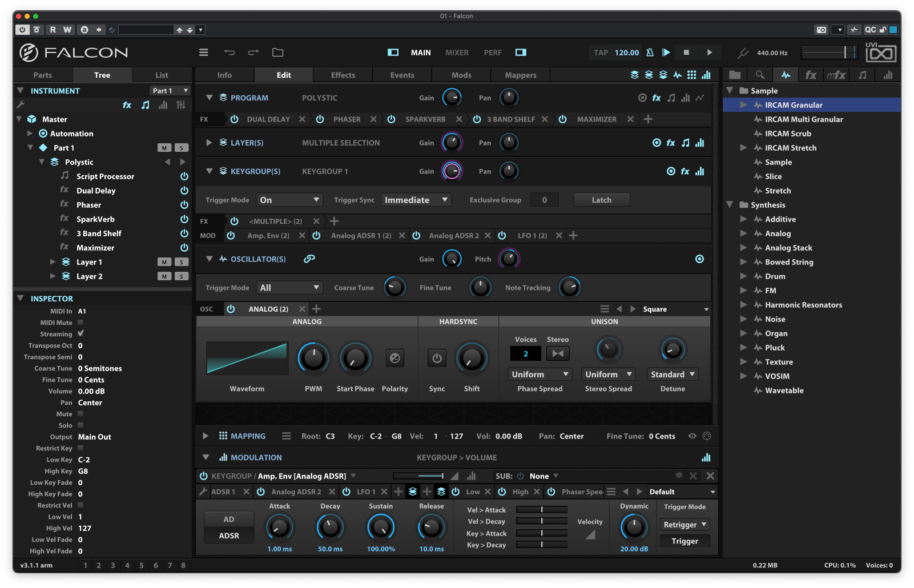Viewport: 914px width, 588px height.
Task: Select the mfx tab in browser panel
Action: [836, 75]
